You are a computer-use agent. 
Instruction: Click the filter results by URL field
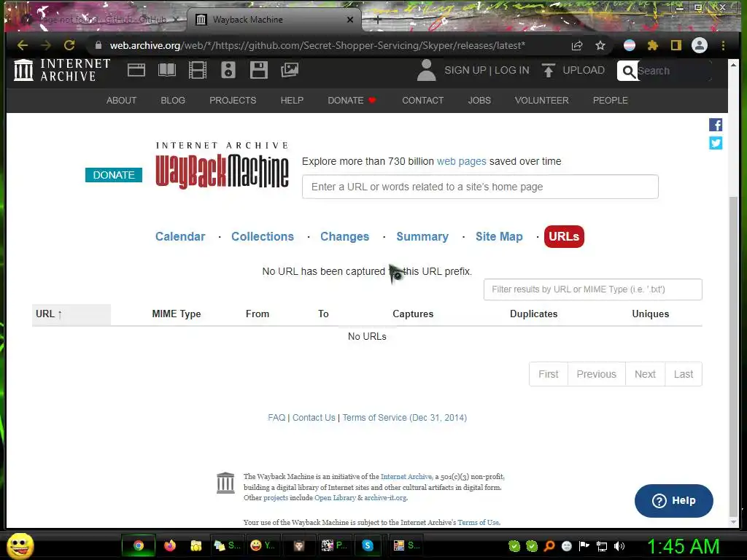[592, 289]
